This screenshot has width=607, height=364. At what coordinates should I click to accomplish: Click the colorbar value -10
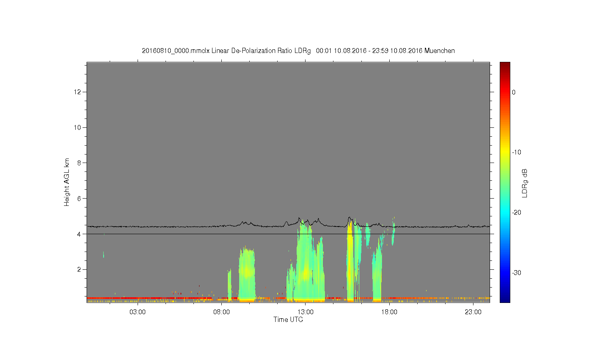click(x=516, y=152)
